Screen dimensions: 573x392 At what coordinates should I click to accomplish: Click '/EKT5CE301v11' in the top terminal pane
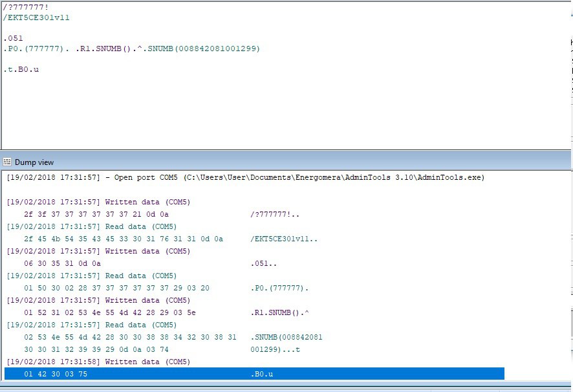point(36,17)
